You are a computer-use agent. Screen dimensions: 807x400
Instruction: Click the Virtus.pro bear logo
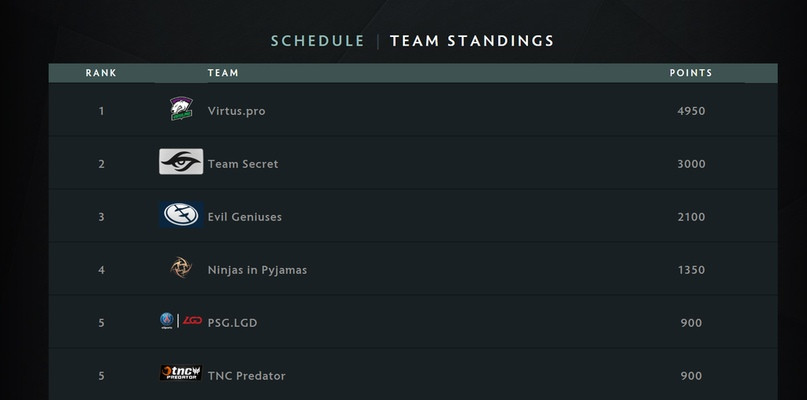point(181,108)
